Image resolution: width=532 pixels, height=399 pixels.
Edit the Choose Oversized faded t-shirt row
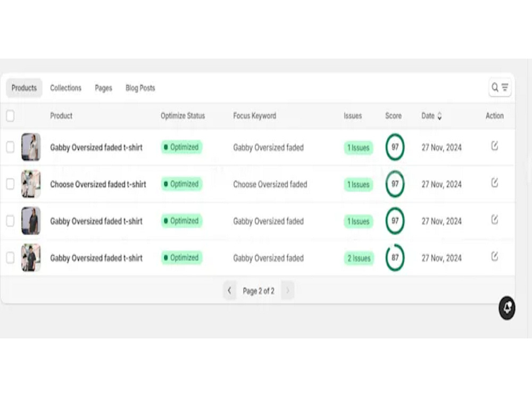495,183
